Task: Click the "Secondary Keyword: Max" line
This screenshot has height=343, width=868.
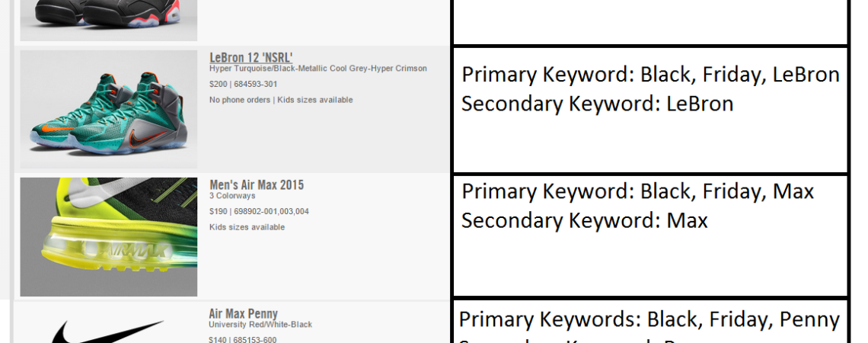Action: [x=584, y=221]
